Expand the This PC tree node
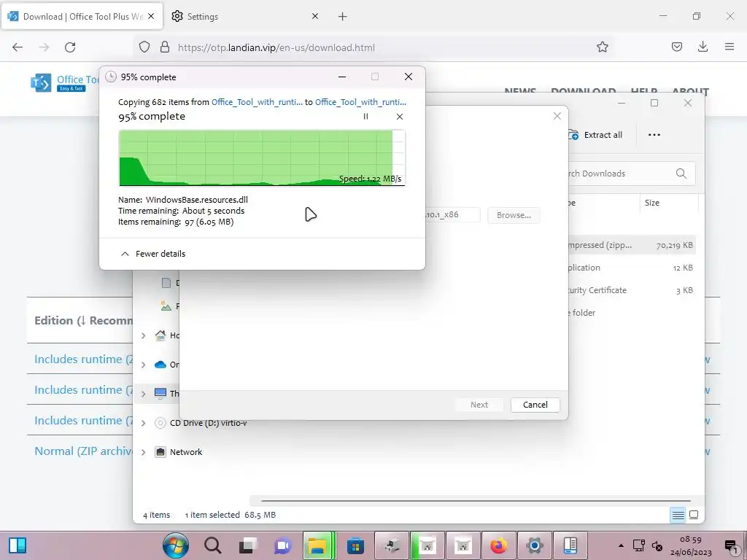The image size is (747, 560). point(144,394)
